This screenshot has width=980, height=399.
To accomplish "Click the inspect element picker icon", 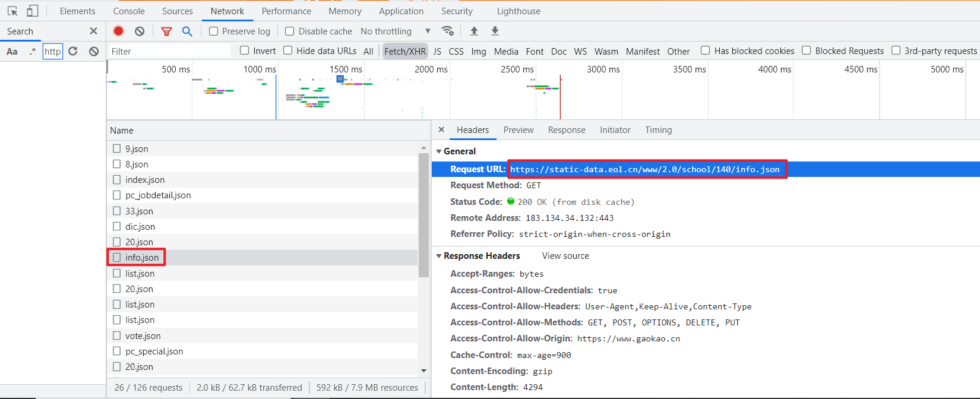I will coord(12,11).
